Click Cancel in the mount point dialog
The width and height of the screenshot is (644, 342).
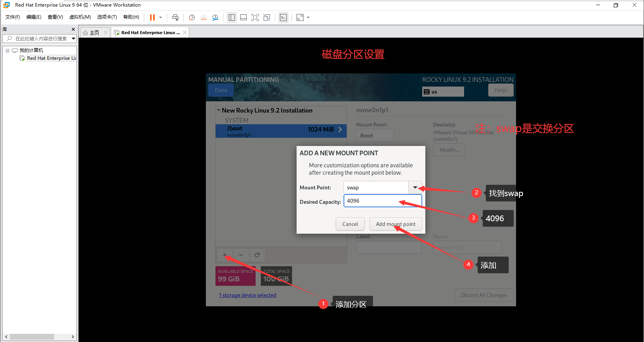[350, 224]
